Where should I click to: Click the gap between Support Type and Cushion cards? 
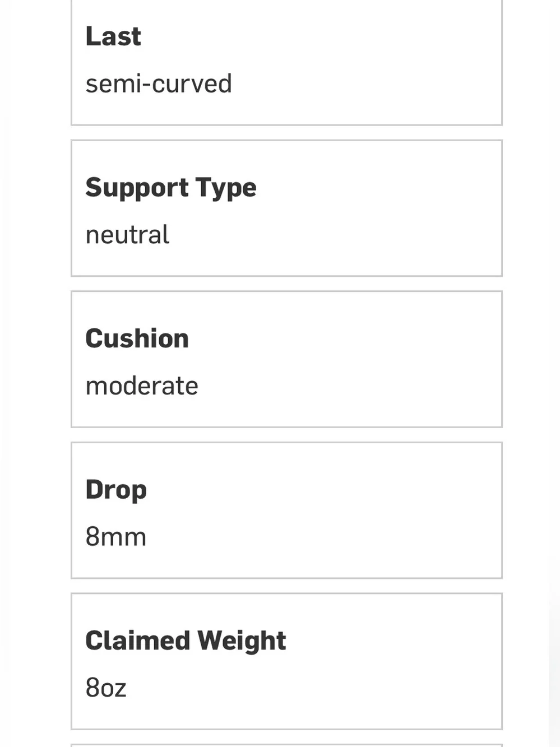tap(286, 284)
